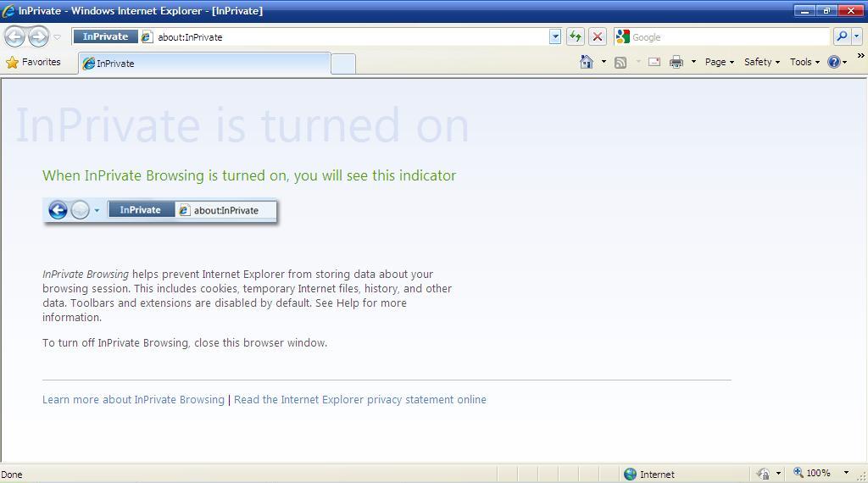Expand the command bar overflow chevron
The width and height of the screenshot is (868, 483).
(861, 56)
